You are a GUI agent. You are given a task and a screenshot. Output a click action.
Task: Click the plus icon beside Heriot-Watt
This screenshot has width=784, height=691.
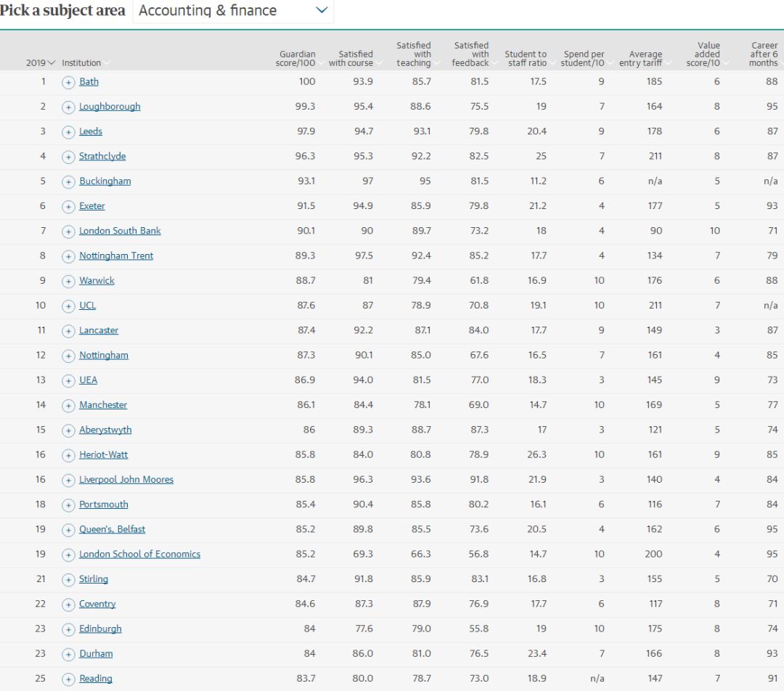click(68, 456)
